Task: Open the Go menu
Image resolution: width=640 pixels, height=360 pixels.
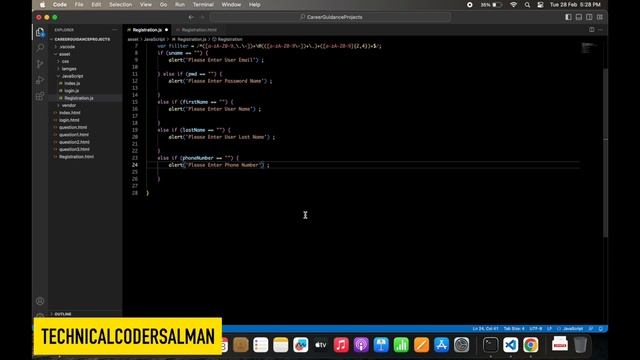Action: (x=163, y=5)
